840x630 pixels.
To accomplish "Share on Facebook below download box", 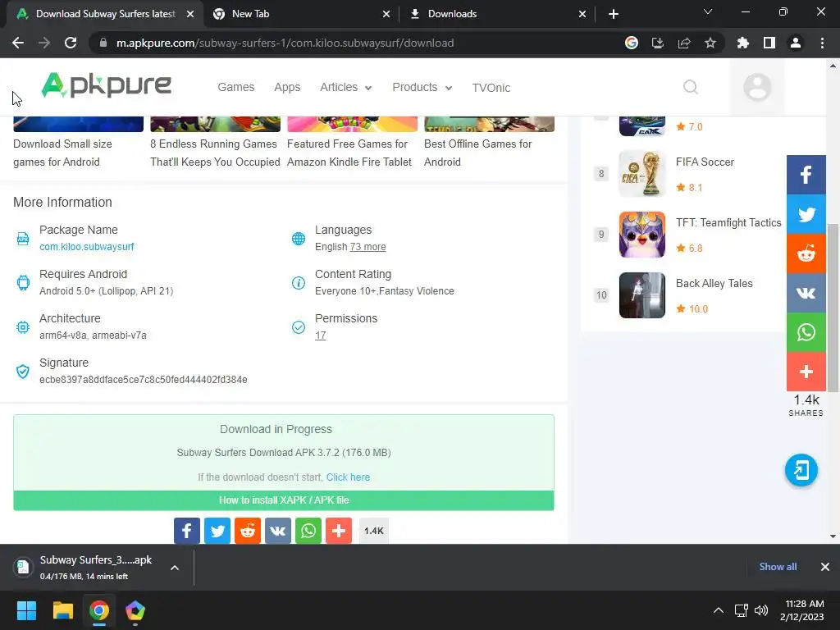I will point(187,531).
